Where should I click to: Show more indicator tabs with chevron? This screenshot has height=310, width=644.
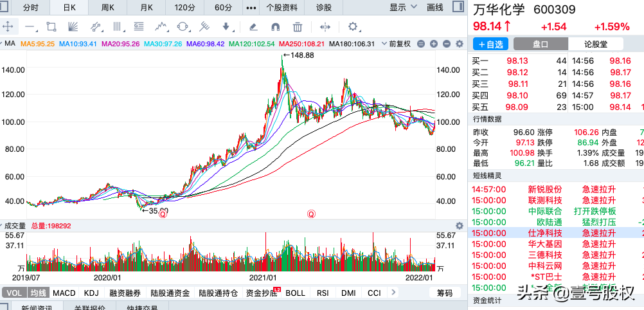393,293
